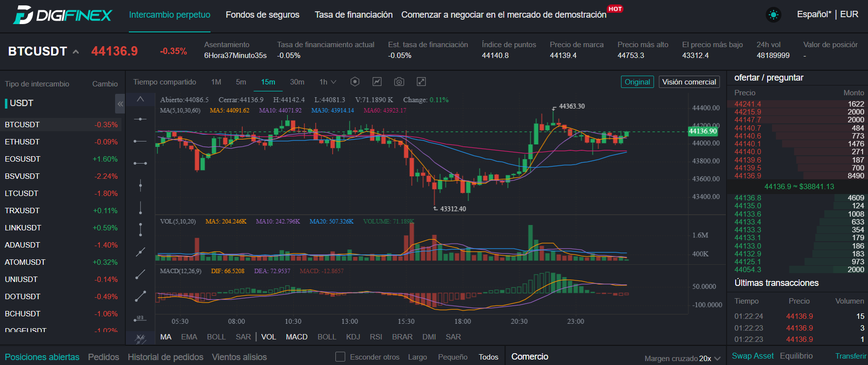This screenshot has height=365, width=868.
Task: Click the DigiFinex logo
Action: 62,15
